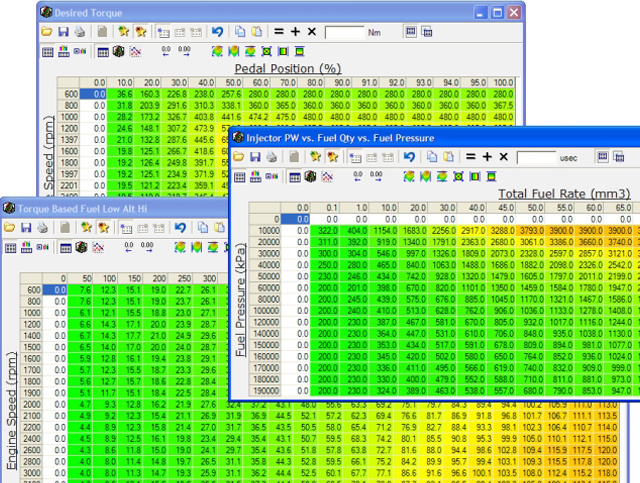This screenshot has width=640, height=483.
Task: Click the multiply operator in Injector PW toolbar
Action: coord(504,157)
